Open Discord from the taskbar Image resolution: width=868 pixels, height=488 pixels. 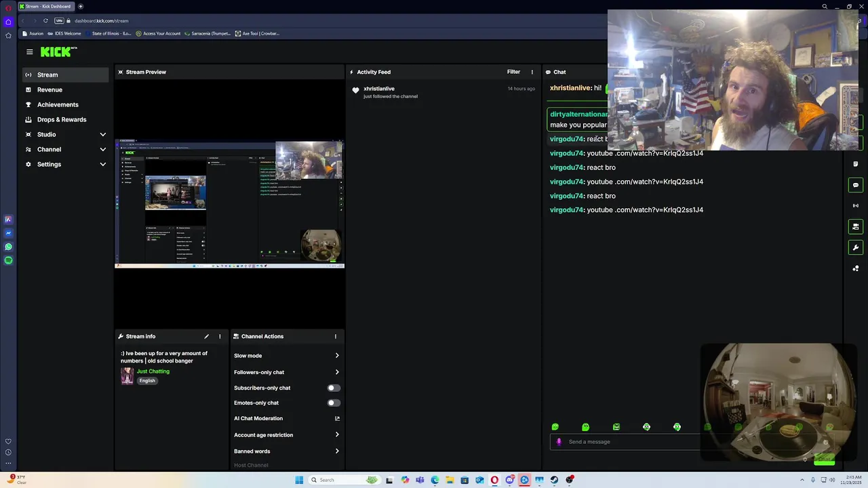point(509,480)
